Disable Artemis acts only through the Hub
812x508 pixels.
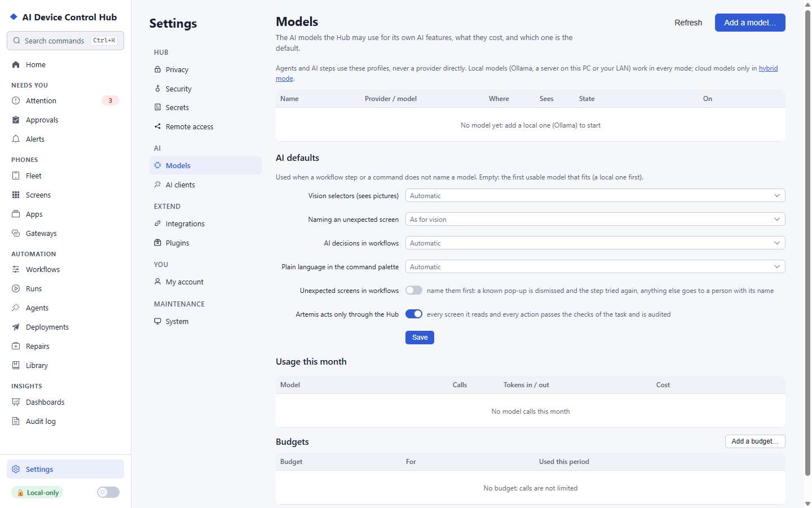click(414, 314)
